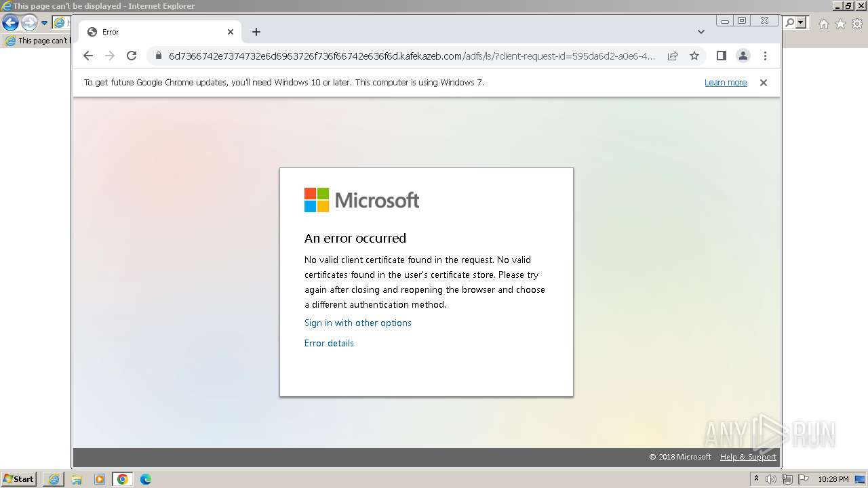Minimize the Chrome window
The image size is (868, 488).
(725, 21)
